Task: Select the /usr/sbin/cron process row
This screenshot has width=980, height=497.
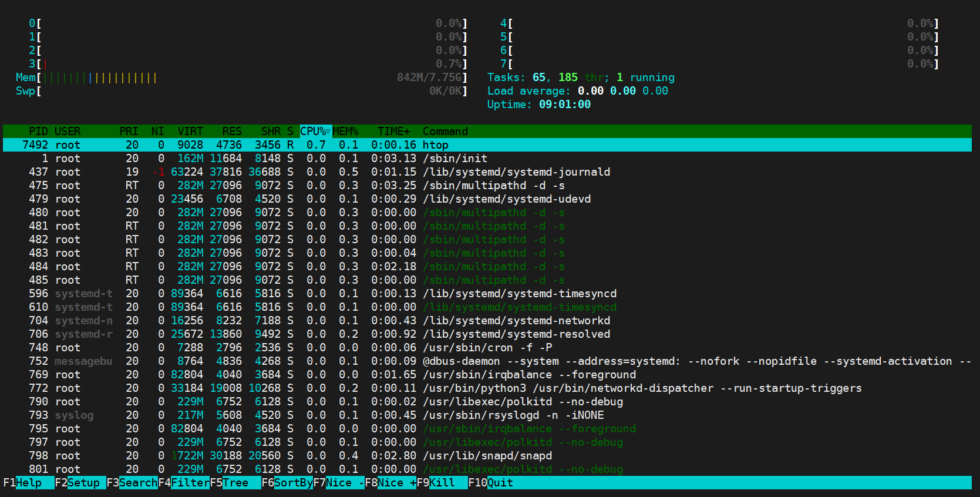Action: pyautogui.click(x=487, y=348)
